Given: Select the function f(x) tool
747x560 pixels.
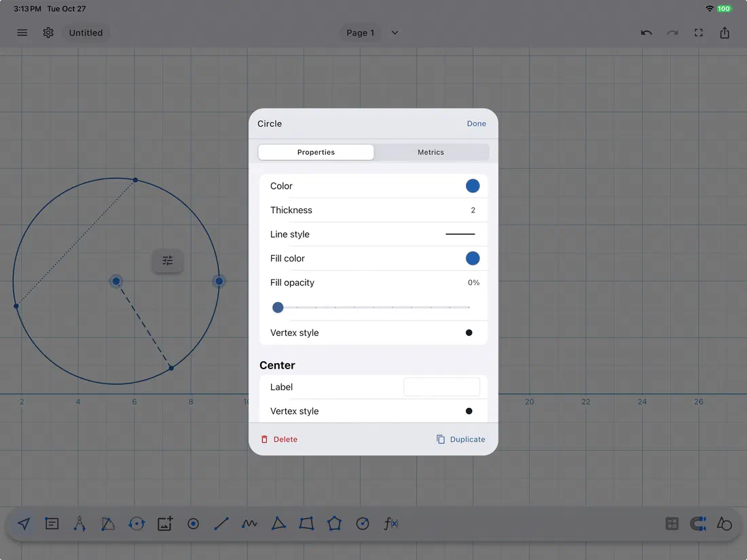Looking at the screenshot, I should tap(390, 524).
